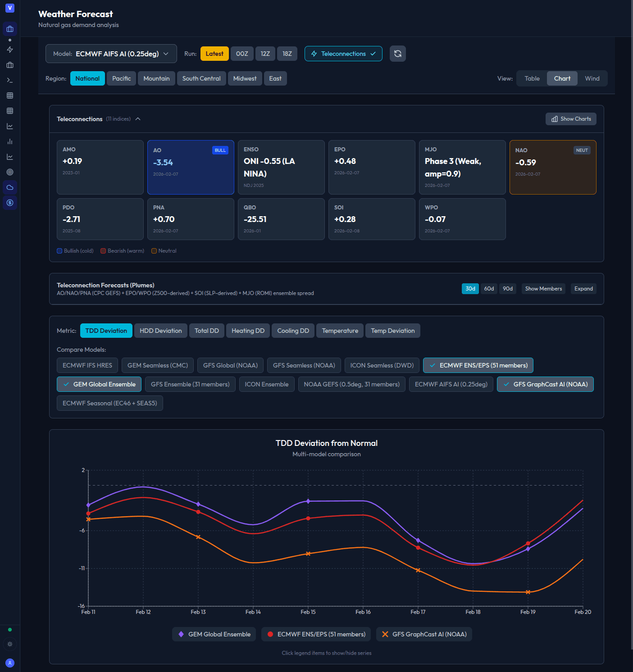633x672 pixels.
Task: Click the cloud icon in the left sidebar
Action: point(10,187)
